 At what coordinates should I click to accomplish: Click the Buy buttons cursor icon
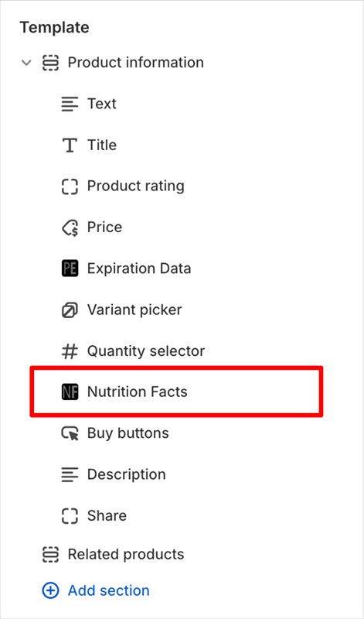(x=70, y=433)
